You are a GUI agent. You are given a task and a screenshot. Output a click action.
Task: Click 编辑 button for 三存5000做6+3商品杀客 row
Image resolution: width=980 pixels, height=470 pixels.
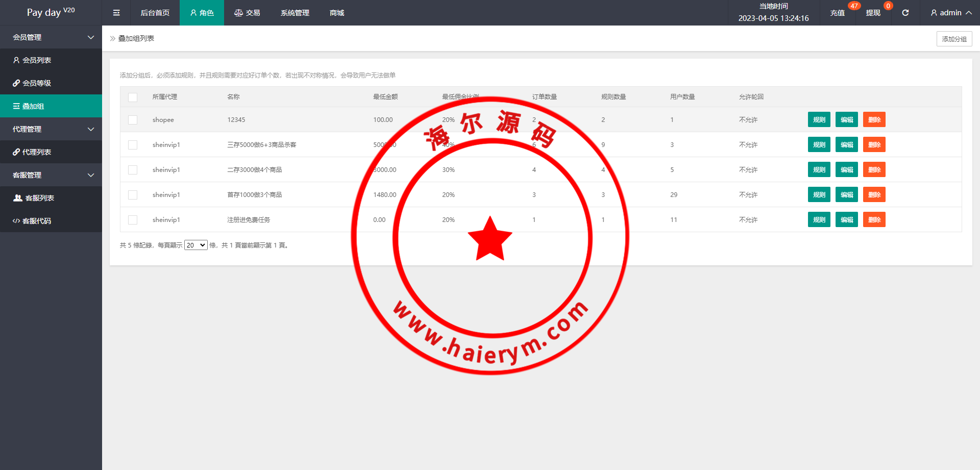(x=847, y=145)
